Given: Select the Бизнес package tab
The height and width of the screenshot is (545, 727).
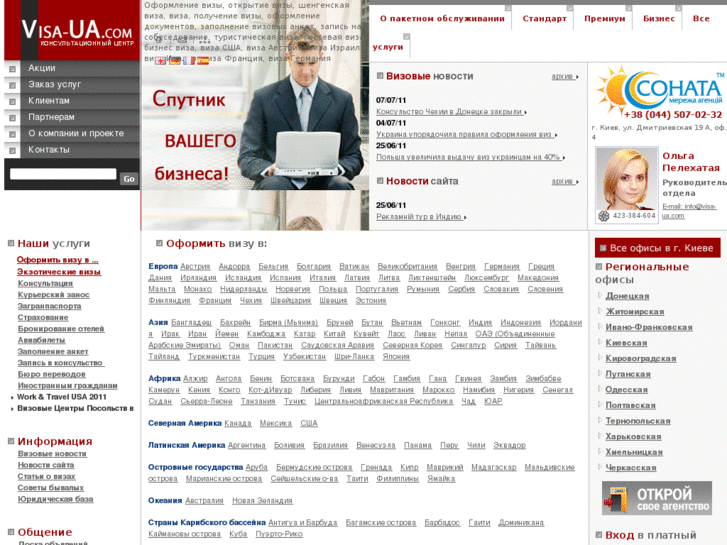Looking at the screenshot, I should (658, 19).
